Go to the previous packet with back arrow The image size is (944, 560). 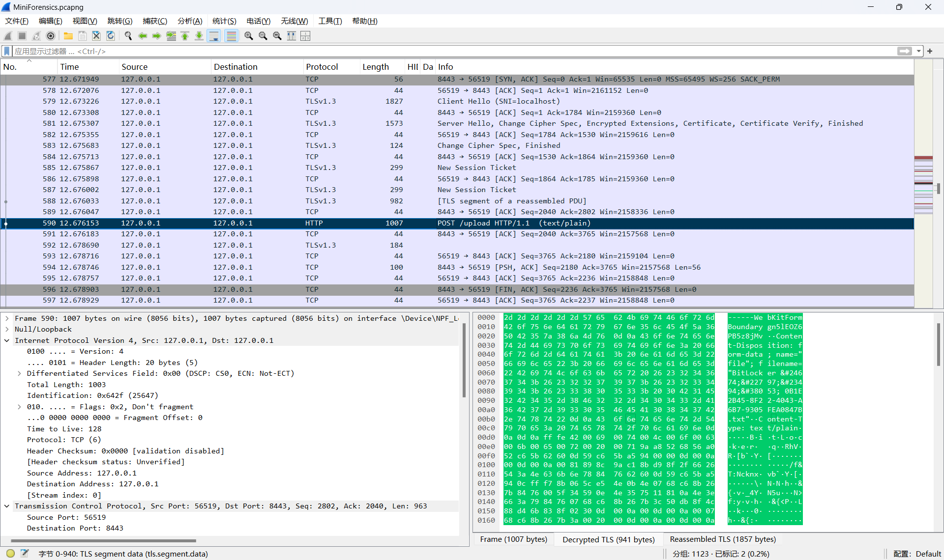(143, 36)
